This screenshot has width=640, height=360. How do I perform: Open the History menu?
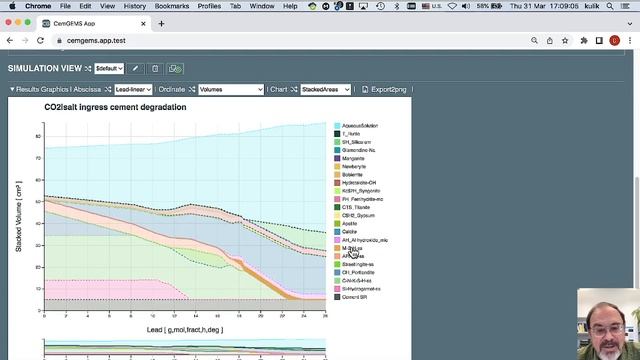(135, 6)
